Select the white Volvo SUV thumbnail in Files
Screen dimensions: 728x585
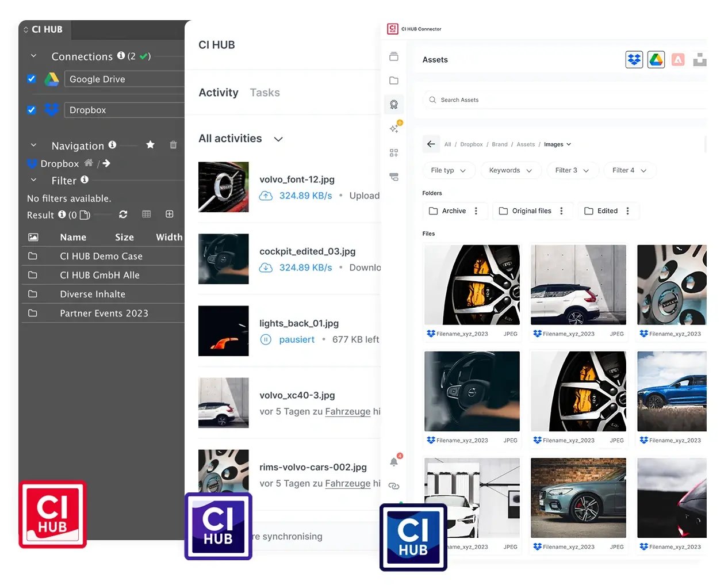tap(578, 285)
